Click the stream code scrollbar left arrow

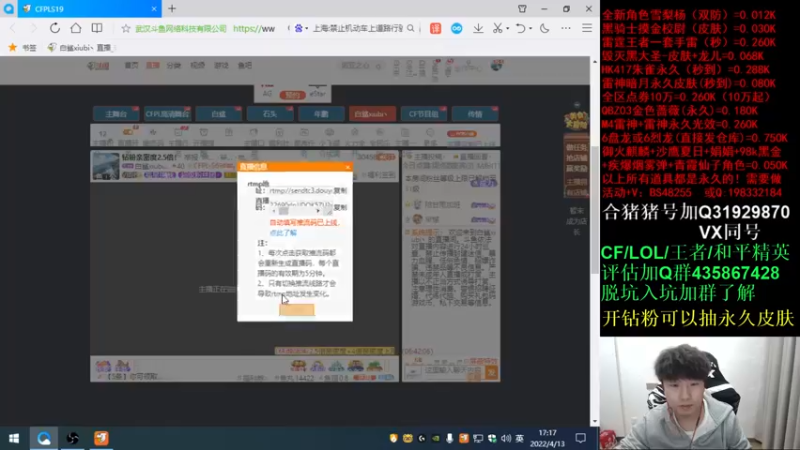click(x=273, y=211)
